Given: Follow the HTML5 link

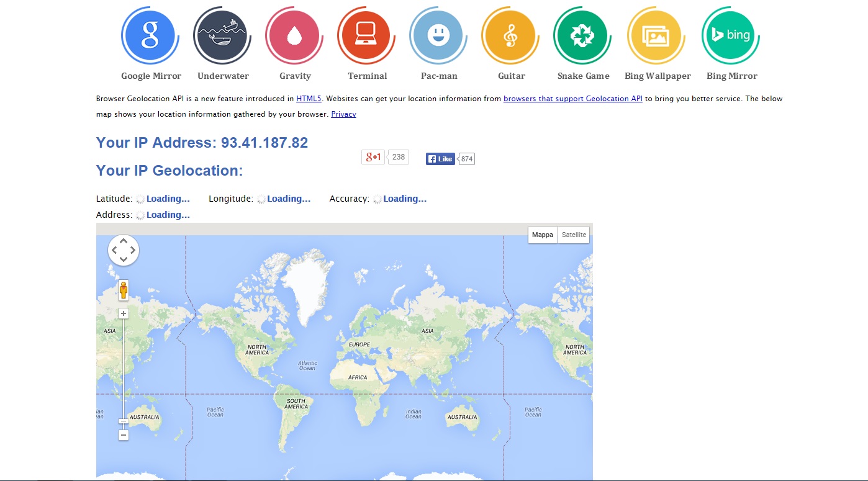Looking at the screenshot, I should tap(309, 99).
